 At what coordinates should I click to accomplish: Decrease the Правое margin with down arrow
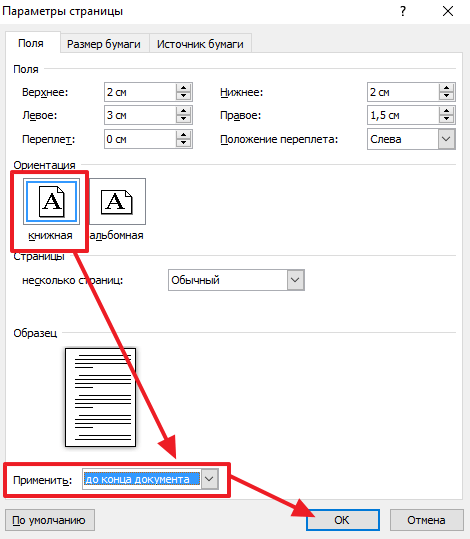(446, 119)
